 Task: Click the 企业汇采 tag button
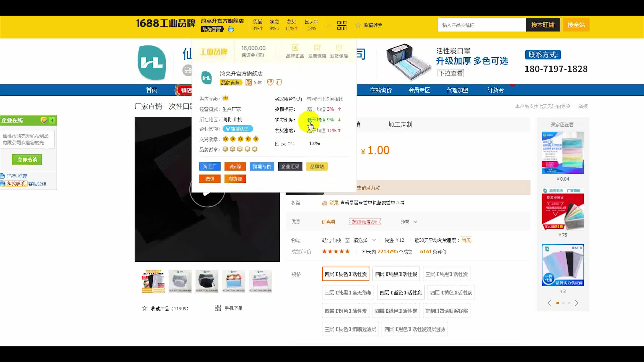[x=290, y=167]
